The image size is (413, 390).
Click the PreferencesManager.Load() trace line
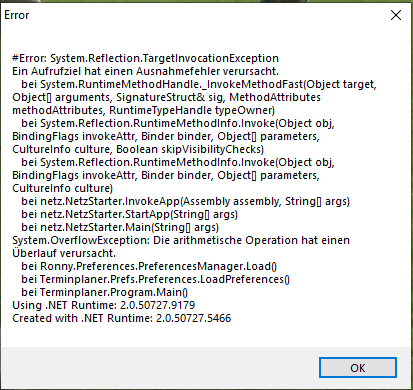[149, 266]
